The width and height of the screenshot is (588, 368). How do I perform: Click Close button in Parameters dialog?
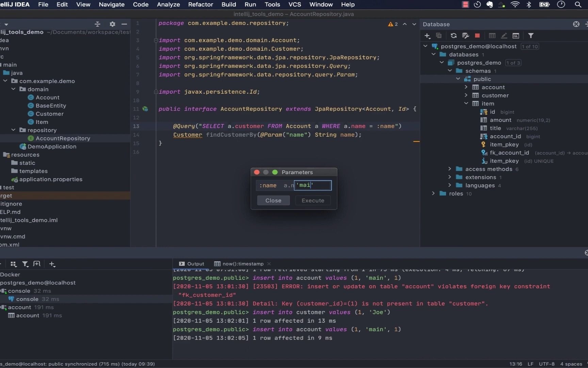pyautogui.click(x=273, y=200)
